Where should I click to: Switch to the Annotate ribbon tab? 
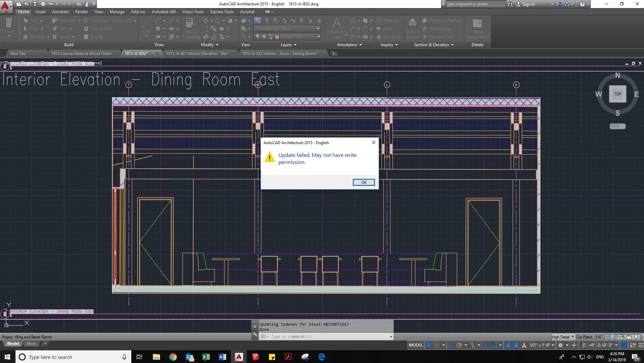[60, 12]
